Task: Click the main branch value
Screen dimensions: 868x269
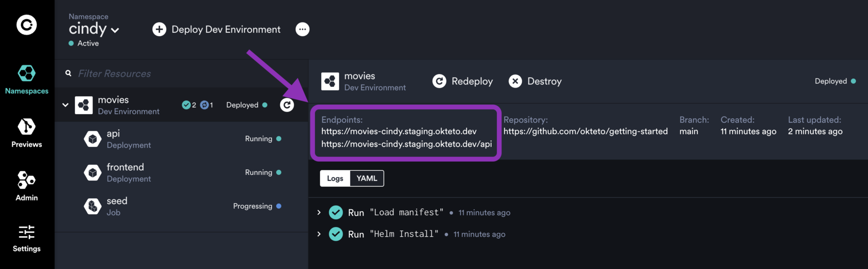Action: [688, 131]
